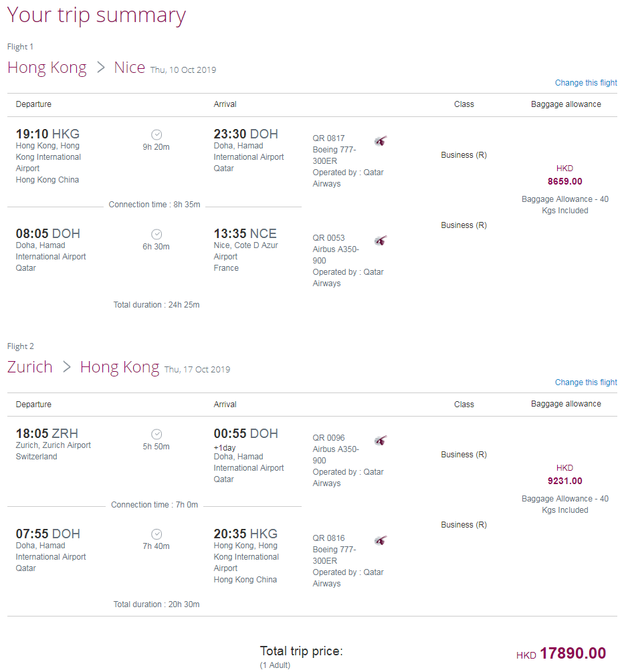
Task: Select the HKD 8659.00 fare price
Action: pos(564,175)
